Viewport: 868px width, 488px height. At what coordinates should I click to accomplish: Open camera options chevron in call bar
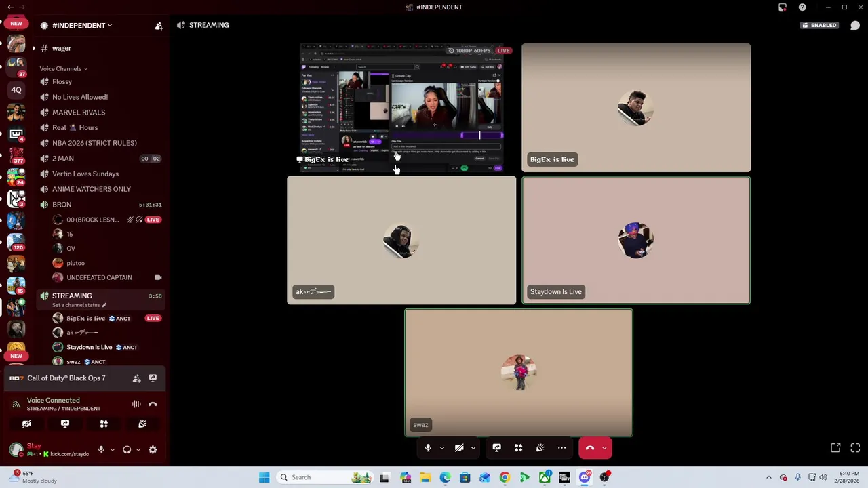473,448
